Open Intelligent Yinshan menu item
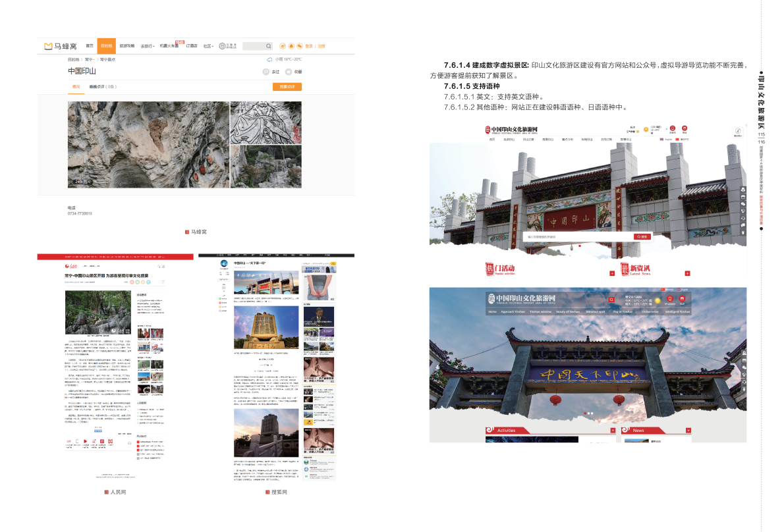Image resolution: width=784 pixels, height=532 pixels. [677, 311]
